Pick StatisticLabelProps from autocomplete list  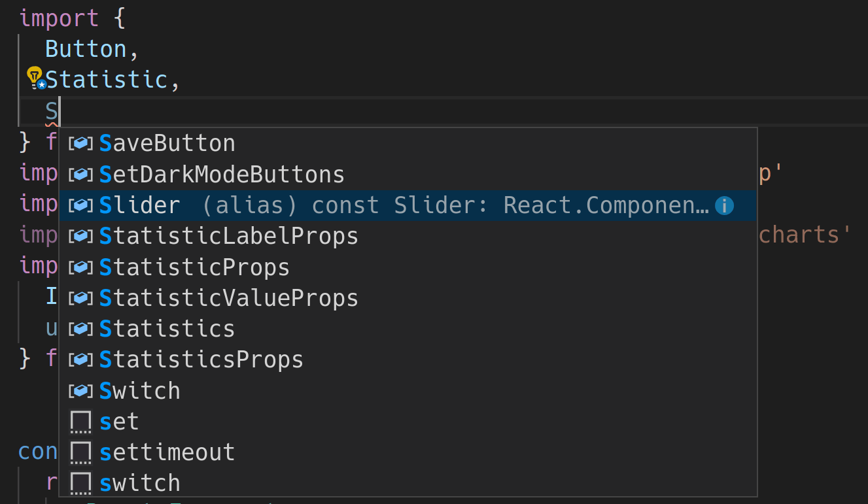coord(228,236)
